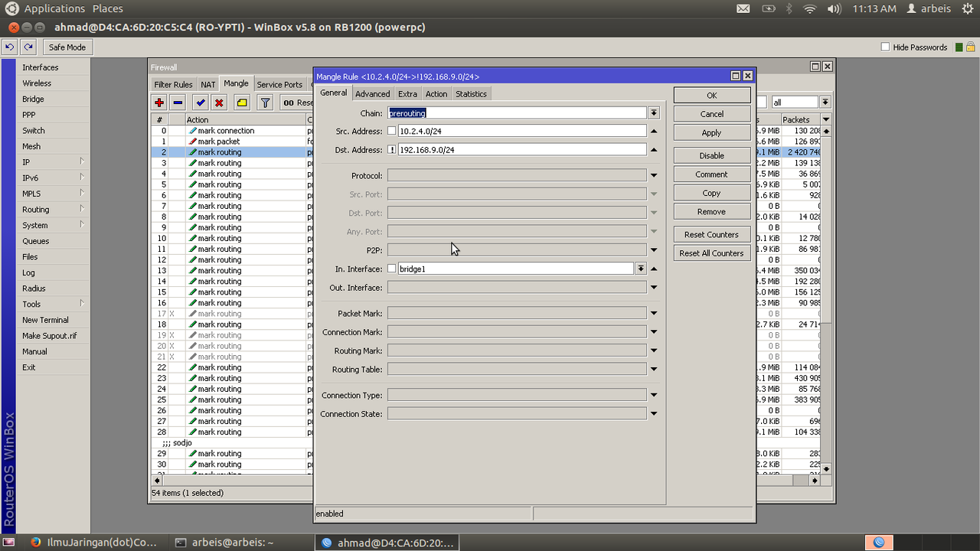Image resolution: width=980 pixels, height=551 pixels.
Task: Click the Src. Address input field
Action: tap(521, 131)
